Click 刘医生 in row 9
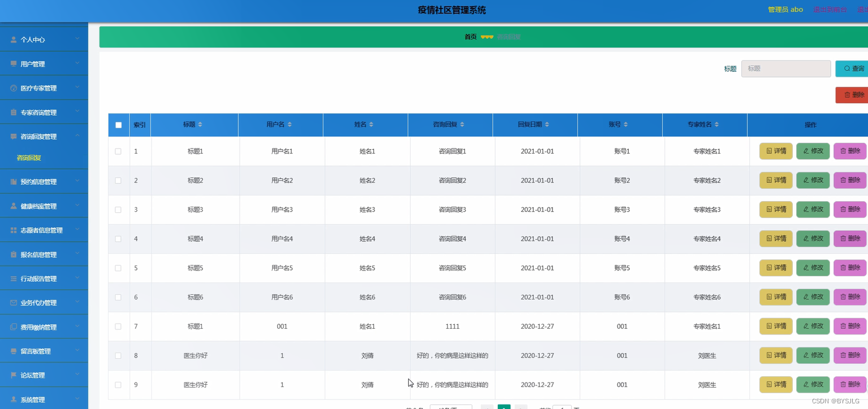This screenshot has width=868, height=409. [707, 385]
